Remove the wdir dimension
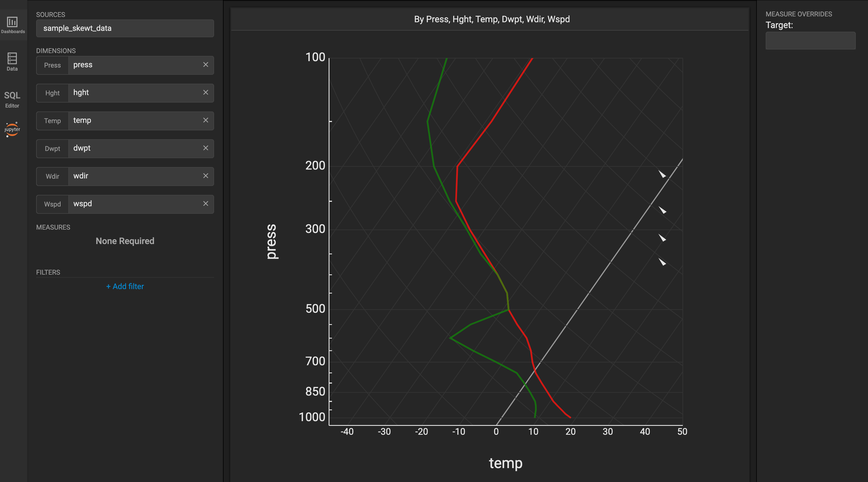The width and height of the screenshot is (868, 482). [205, 176]
